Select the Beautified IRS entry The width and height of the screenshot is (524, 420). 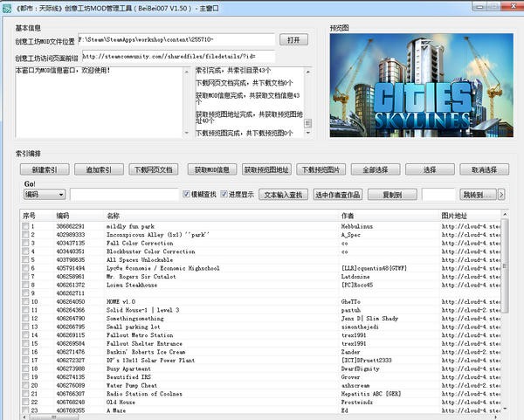pos(128,377)
